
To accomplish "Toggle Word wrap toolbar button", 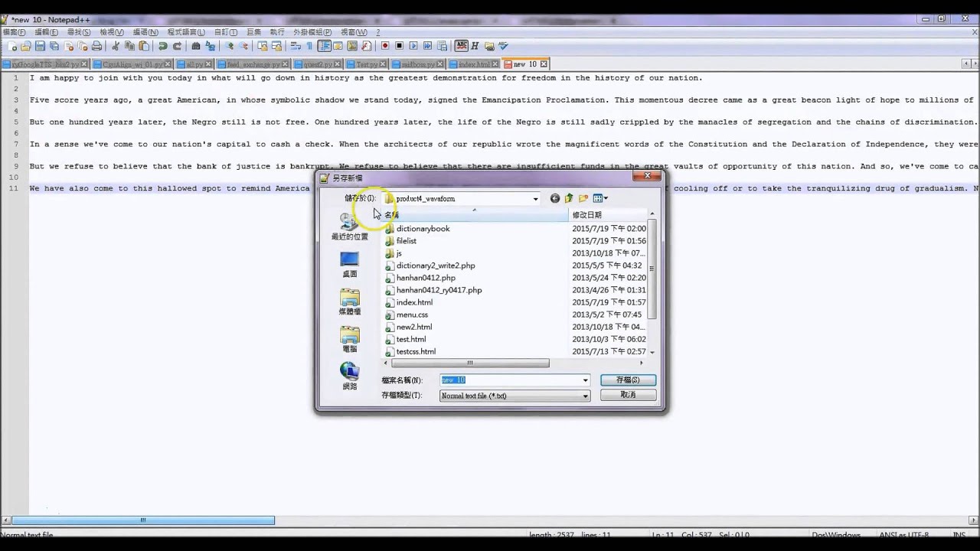I will tap(296, 47).
